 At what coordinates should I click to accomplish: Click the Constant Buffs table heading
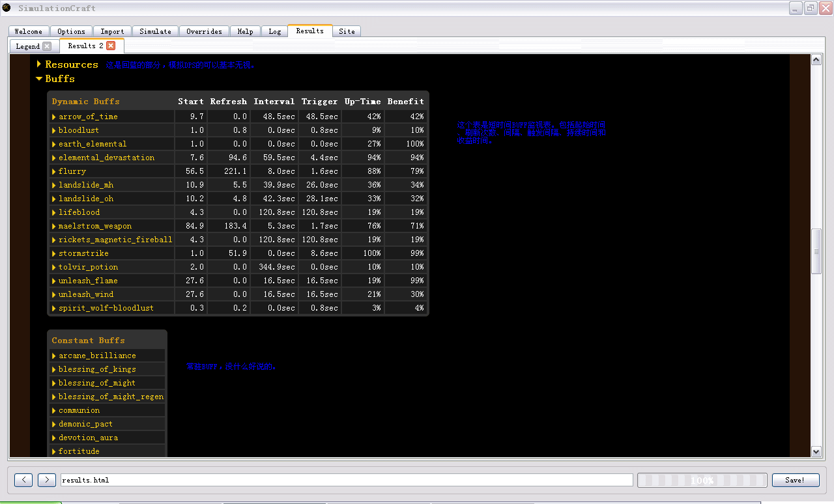(89, 341)
